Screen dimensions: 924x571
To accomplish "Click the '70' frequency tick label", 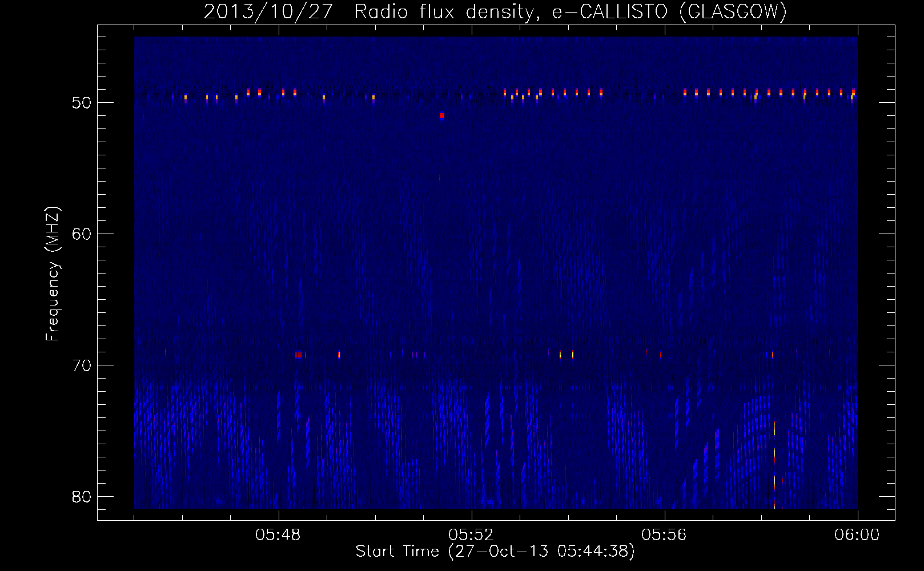I will pyautogui.click(x=82, y=365).
